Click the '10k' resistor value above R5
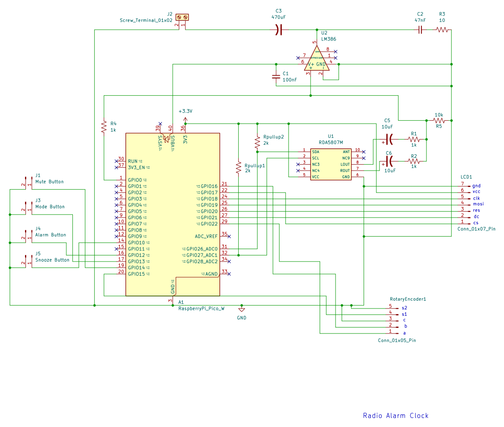The height and width of the screenshot is (427, 504). [439, 115]
